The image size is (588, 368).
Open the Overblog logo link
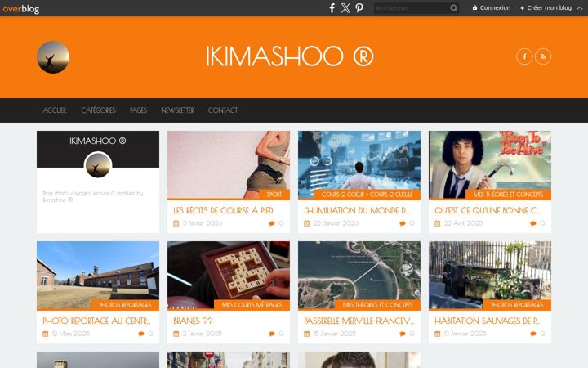[20, 8]
